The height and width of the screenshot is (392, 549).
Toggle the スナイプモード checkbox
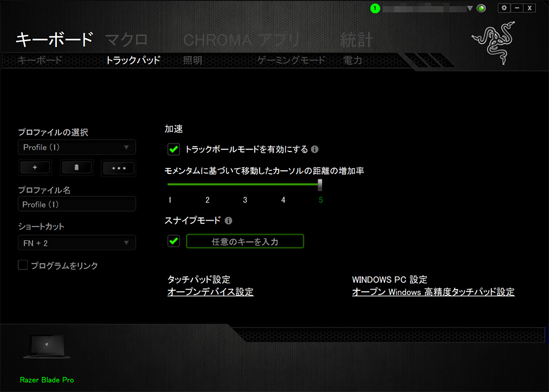pyautogui.click(x=174, y=242)
